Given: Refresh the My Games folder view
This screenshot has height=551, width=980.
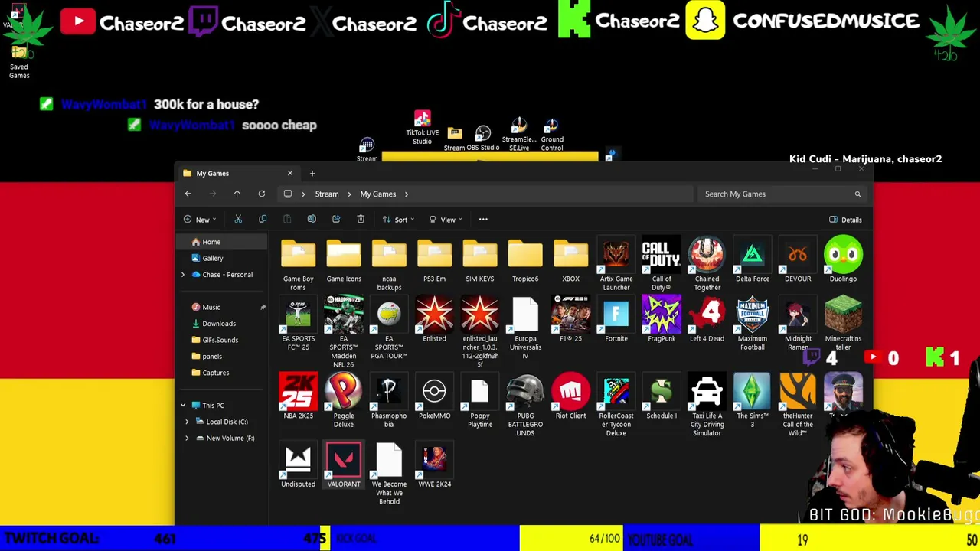Looking at the screenshot, I should 261,194.
